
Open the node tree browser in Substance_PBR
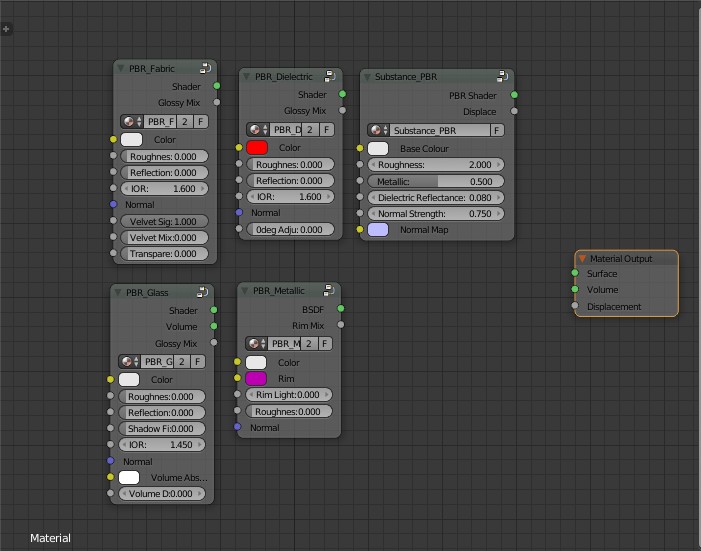pyautogui.click(x=379, y=130)
